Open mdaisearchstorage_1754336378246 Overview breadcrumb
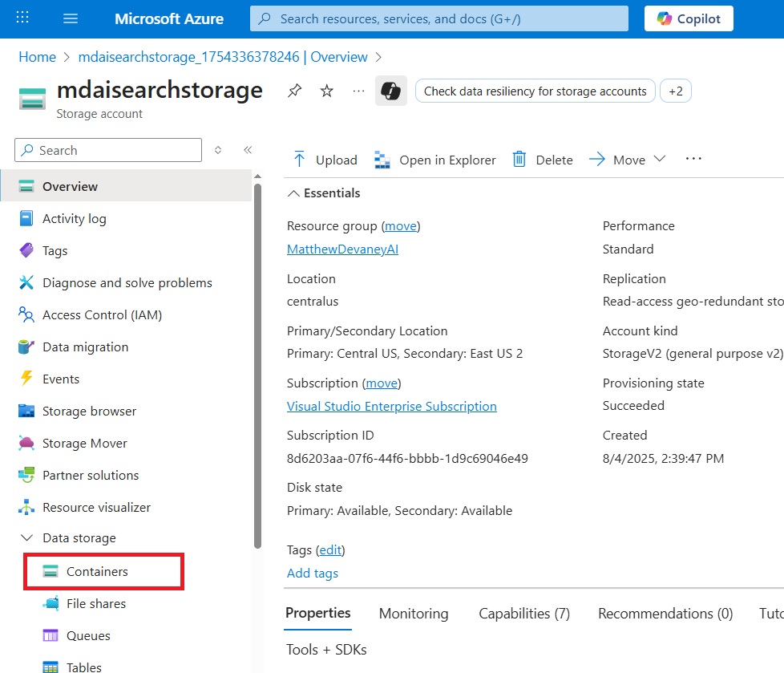 point(223,57)
